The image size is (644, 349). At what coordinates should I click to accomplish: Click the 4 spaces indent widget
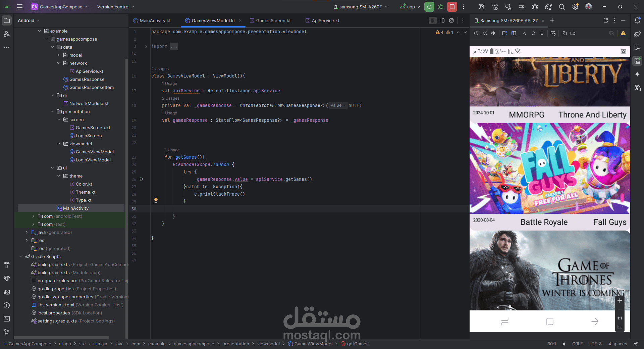coord(618,344)
